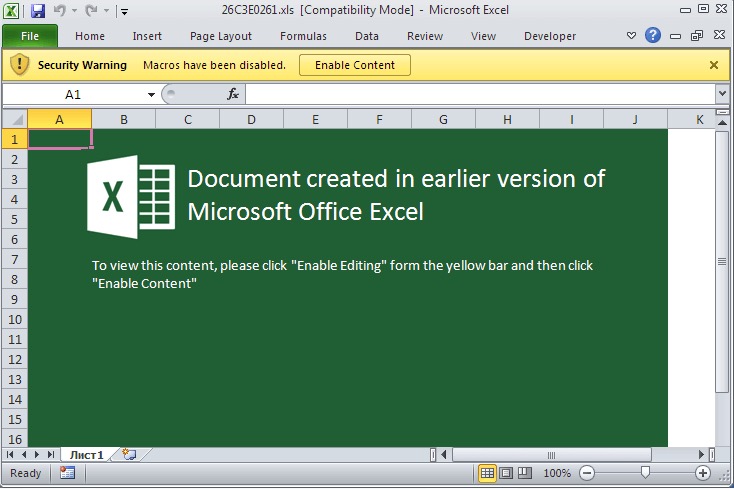The width and height of the screenshot is (734, 489).
Task: Click the Select All corner button
Action: (15, 119)
